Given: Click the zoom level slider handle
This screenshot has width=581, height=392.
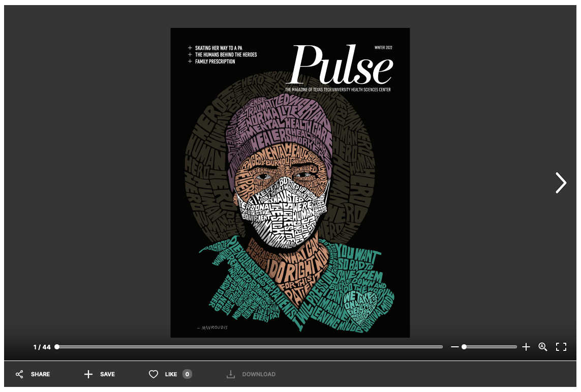Looking at the screenshot, I should pyautogui.click(x=464, y=347).
